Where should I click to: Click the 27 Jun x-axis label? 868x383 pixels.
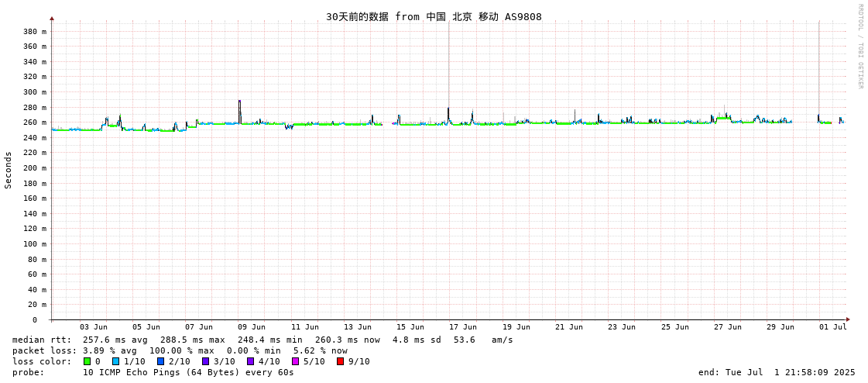coord(727,327)
